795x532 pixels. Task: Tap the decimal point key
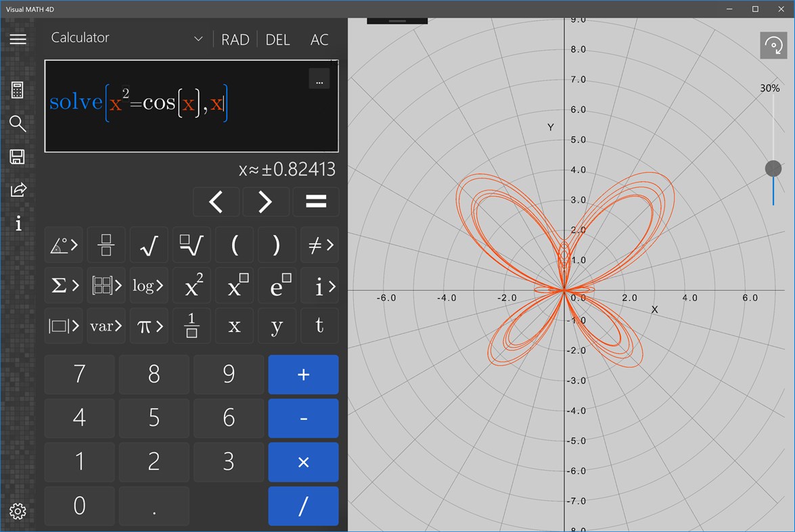pos(154,506)
